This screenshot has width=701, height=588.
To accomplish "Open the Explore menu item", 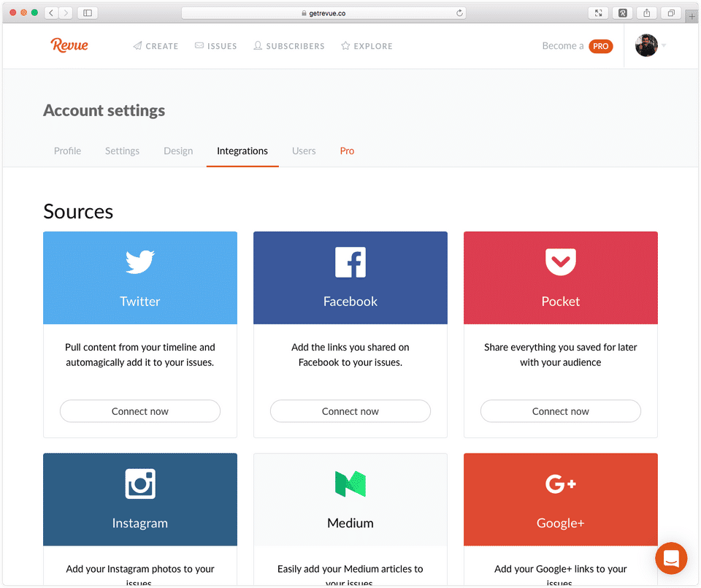I will coord(367,46).
